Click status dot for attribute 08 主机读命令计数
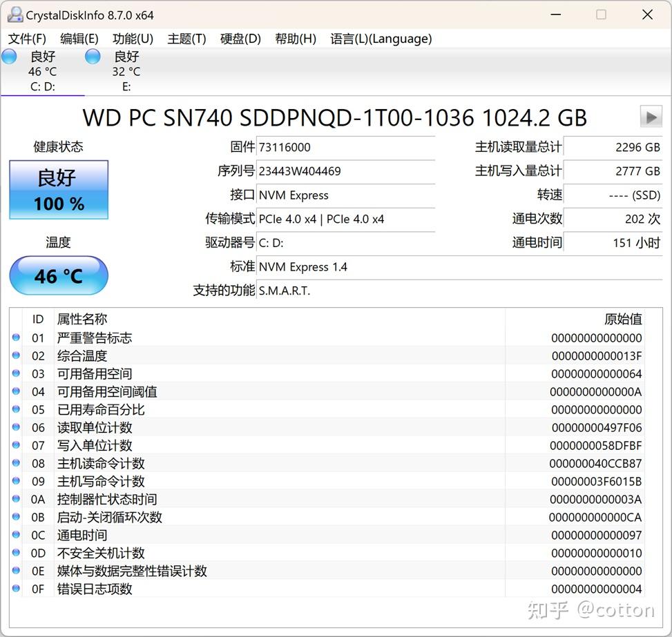Screen dimensions: 672x637 (x=17, y=463)
